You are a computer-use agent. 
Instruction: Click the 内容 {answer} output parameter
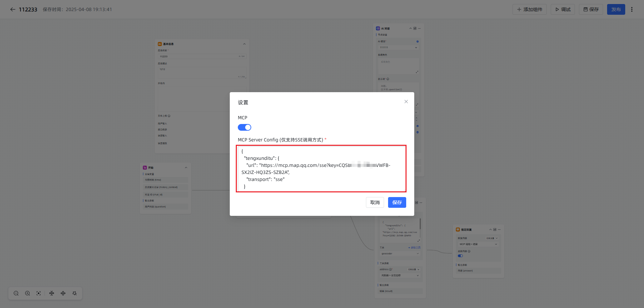point(478,271)
